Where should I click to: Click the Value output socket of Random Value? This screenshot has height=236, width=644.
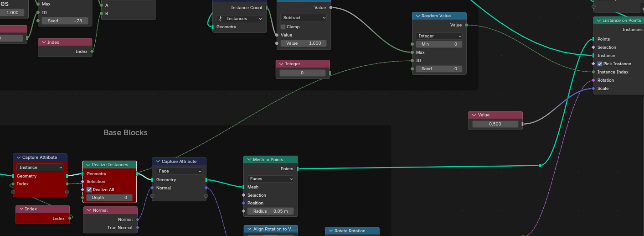pyautogui.click(x=466, y=25)
